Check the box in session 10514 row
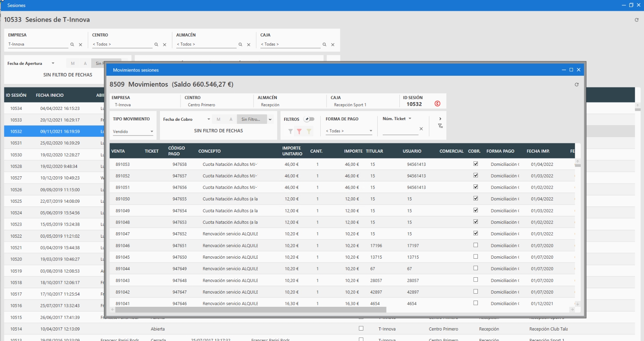This screenshot has height=341, width=644. click(361, 329)
